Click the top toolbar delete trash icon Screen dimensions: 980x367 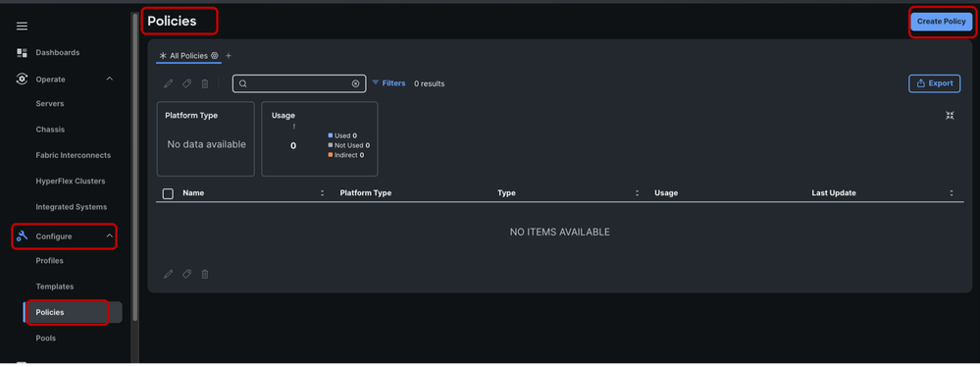coord(204,83)
